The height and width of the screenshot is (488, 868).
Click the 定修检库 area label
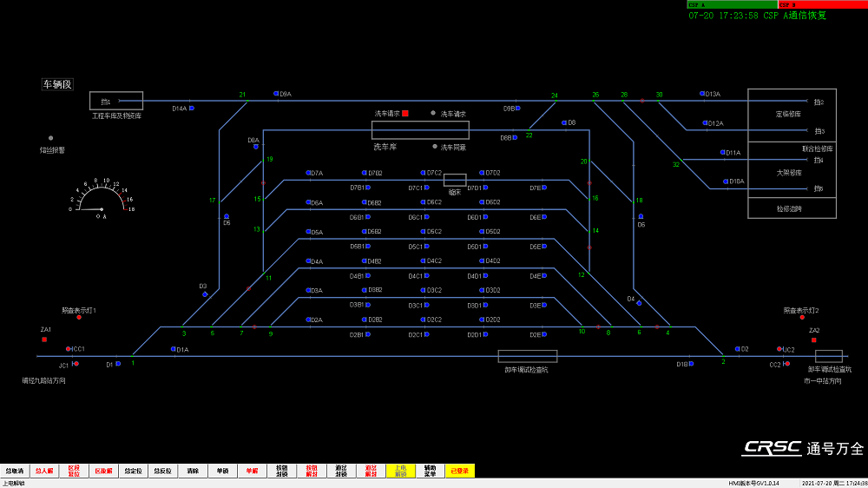tap(788, 114)
